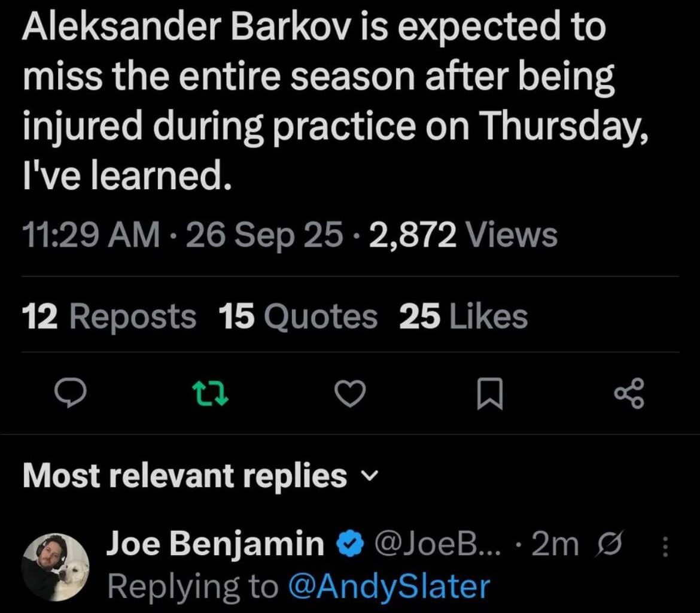Open the reply via its 2m timestamp
Screen dimensions: 700x613
click(x=553, y=544)
